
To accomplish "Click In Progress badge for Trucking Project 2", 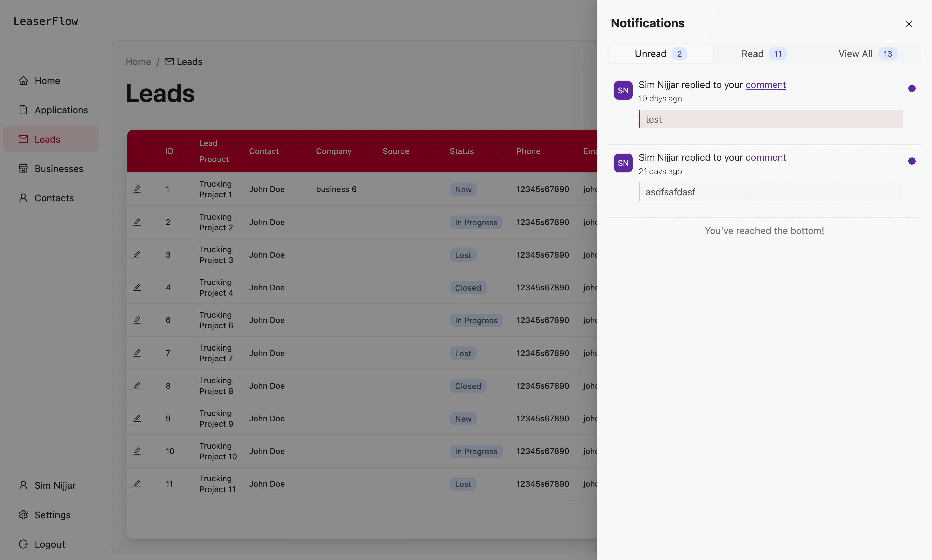I will point(476,222).
